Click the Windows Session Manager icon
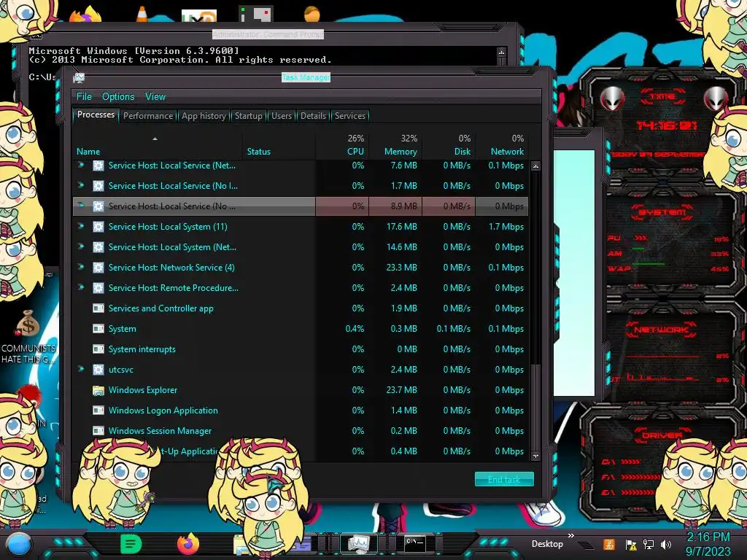The height and width of the screenshot is (560, 747). (98, 431)
